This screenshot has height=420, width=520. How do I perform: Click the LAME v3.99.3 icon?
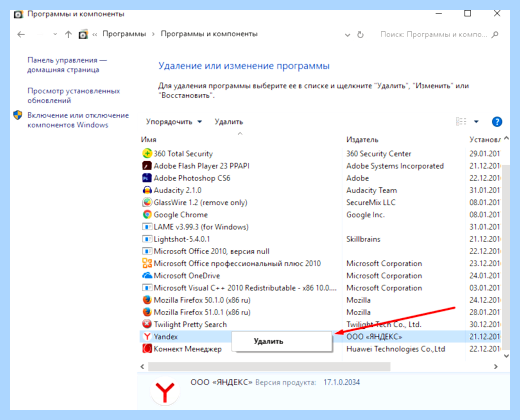(x=147, y=227)
